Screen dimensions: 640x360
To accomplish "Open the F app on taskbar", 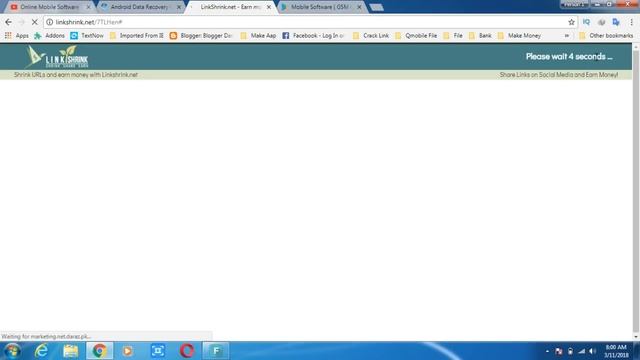I will (x=216, y=351).
